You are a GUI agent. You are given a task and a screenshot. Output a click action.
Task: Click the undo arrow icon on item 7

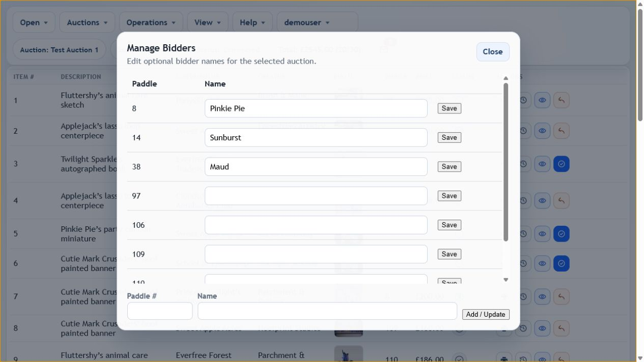coord(561,297)
